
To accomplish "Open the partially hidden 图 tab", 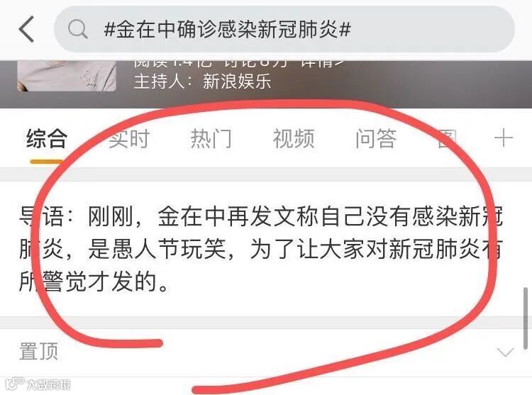I will tap(448, 138).
